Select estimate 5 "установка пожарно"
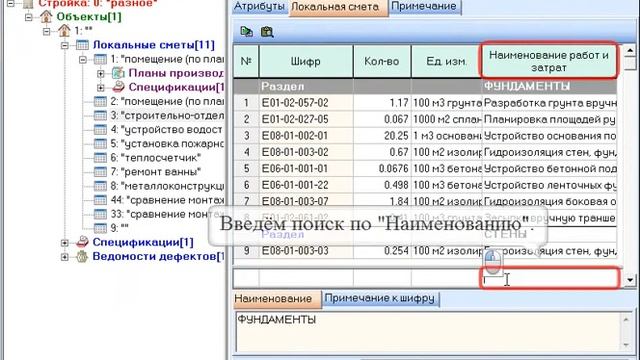Viewport: 640px width, 360px height. coord(167,144)
